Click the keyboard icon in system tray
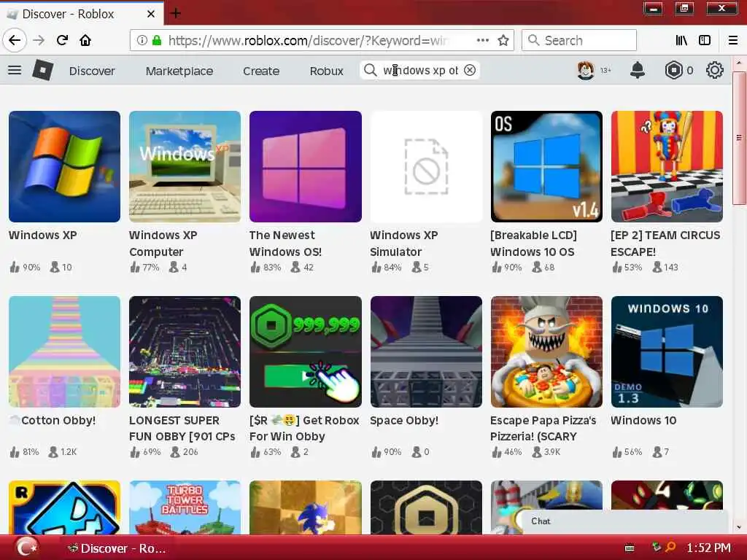 coord(630,548)
